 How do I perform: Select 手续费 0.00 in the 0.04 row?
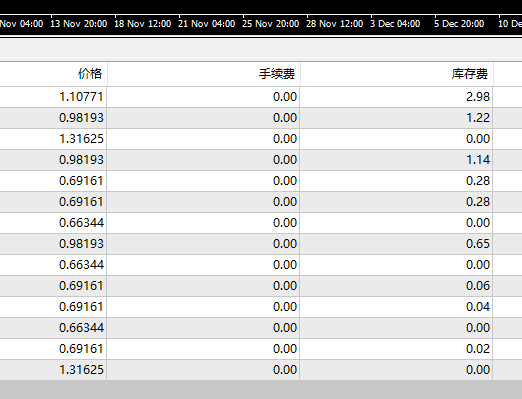point(285,307)
